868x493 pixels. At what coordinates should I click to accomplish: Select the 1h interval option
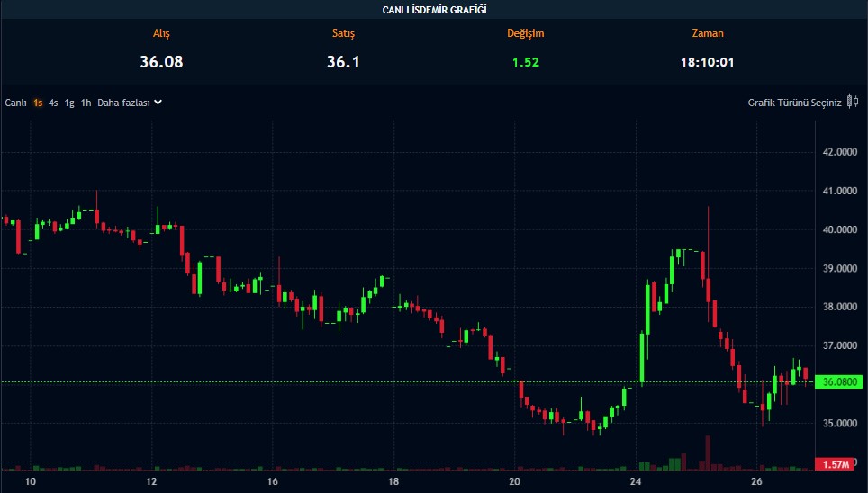[x=86, y=103]
